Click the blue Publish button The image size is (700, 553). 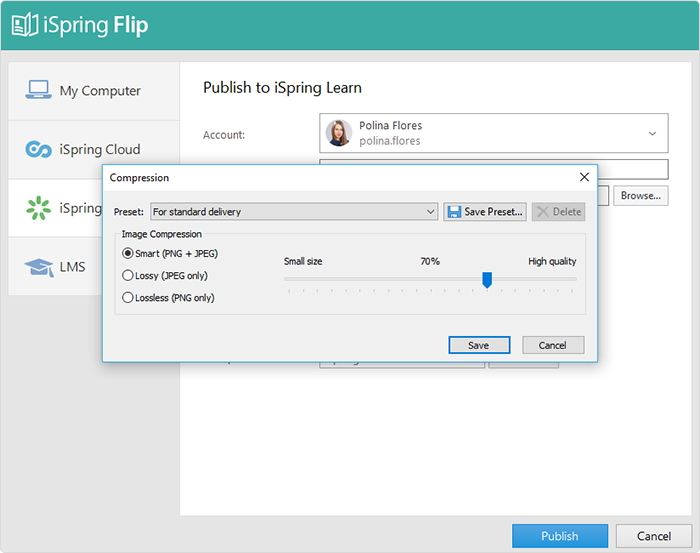(x=559, y=536)
